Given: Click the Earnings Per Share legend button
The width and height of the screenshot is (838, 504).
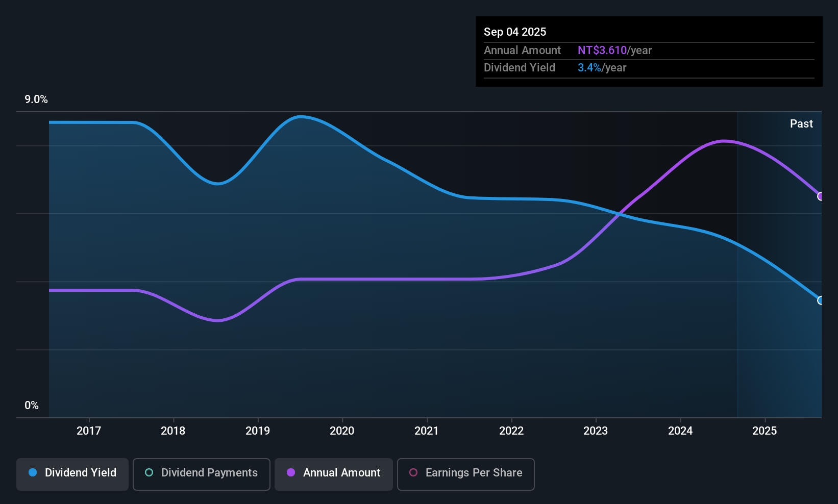Looking at the screenshot, I should click(465, 473).
